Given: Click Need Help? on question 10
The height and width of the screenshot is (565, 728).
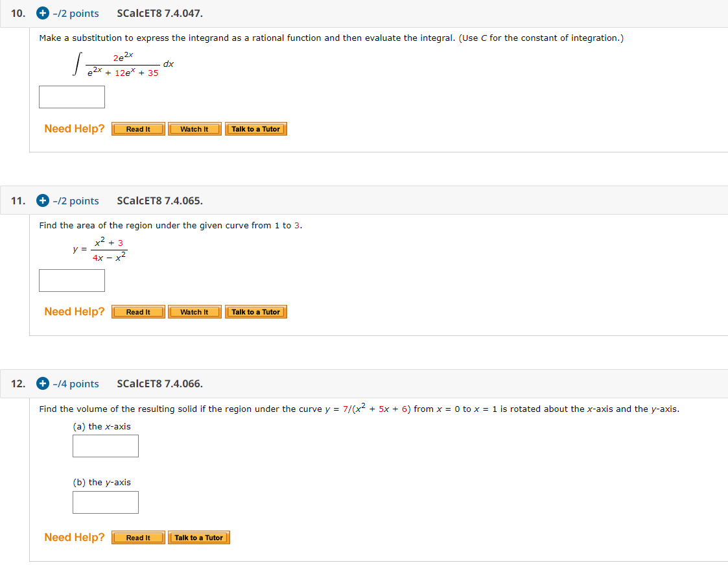Looking at the screenshot, I should [75, 128].
